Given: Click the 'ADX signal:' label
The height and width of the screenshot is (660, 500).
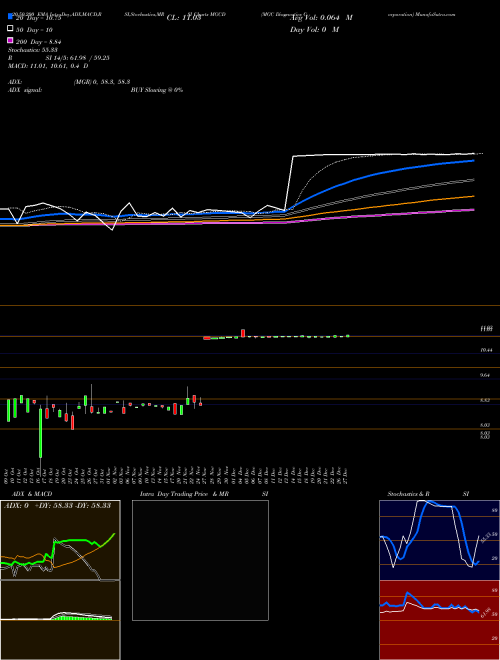Looking at the screenshot, I should pyautogui.click(x=24, y=90).
